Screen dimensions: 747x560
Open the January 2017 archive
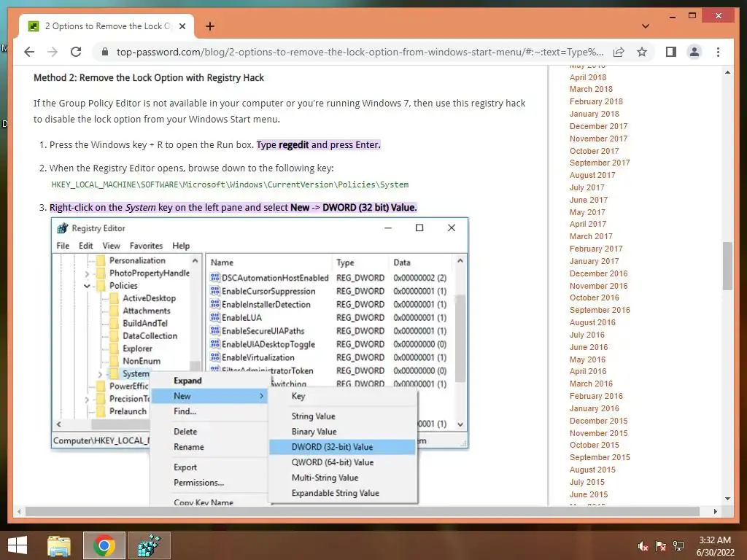(x=594, y=261)
